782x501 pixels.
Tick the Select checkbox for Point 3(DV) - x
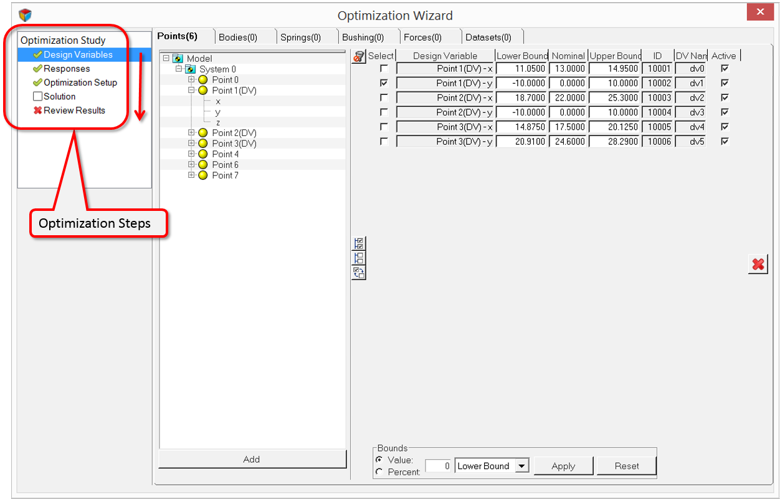384,127
